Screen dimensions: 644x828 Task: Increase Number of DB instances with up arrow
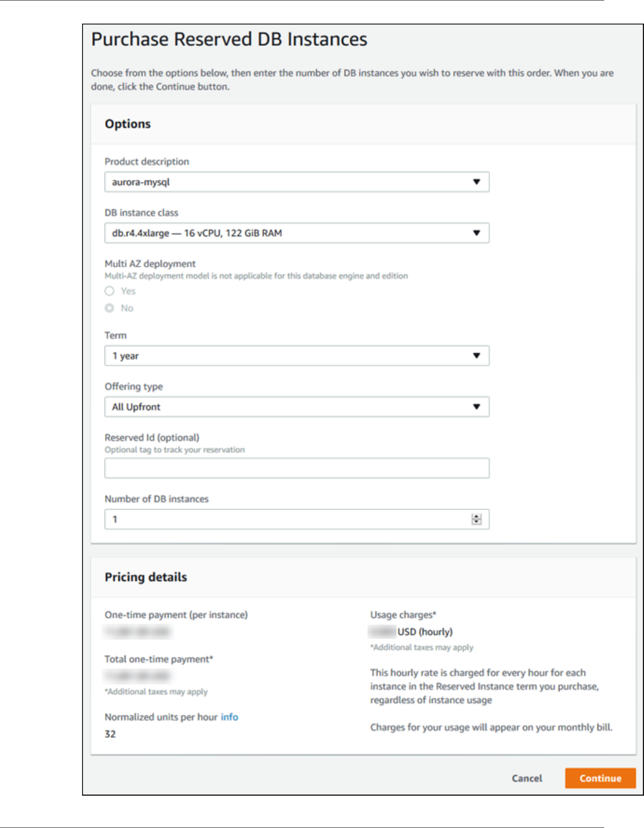click(476, 517)
